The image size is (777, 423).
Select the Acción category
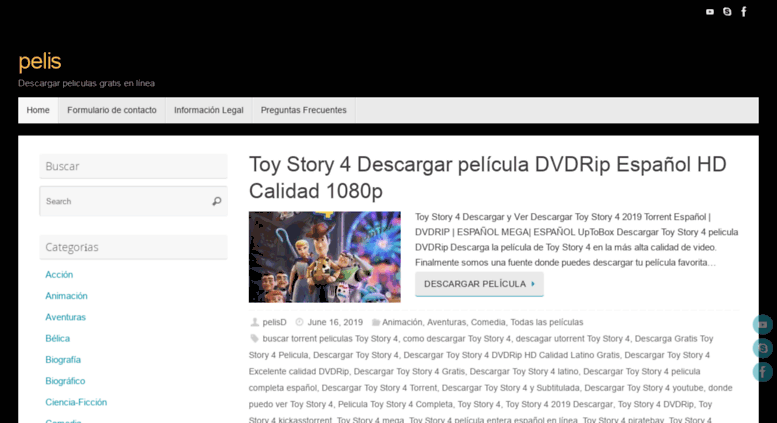click(59, 274)
